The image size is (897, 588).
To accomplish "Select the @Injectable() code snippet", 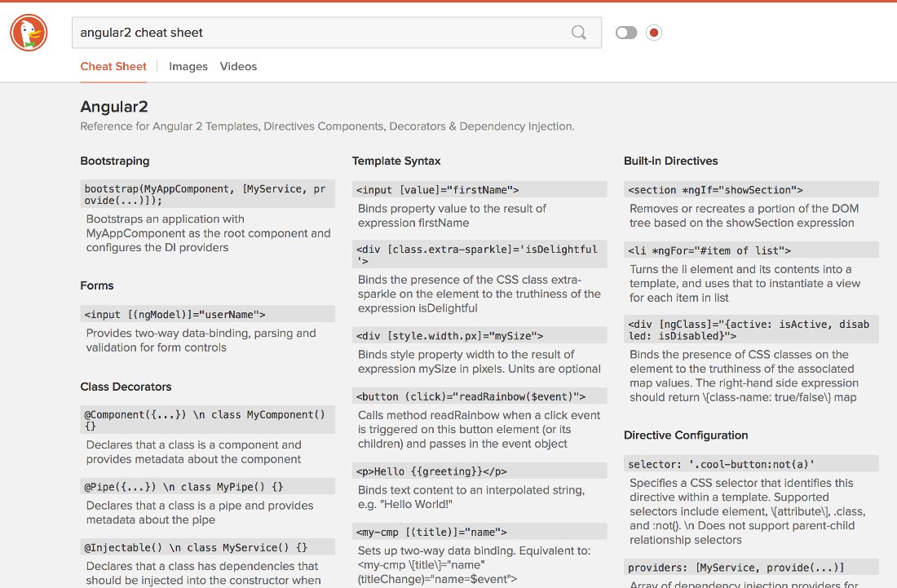I will pyautogui.click(x=207, y=546).
